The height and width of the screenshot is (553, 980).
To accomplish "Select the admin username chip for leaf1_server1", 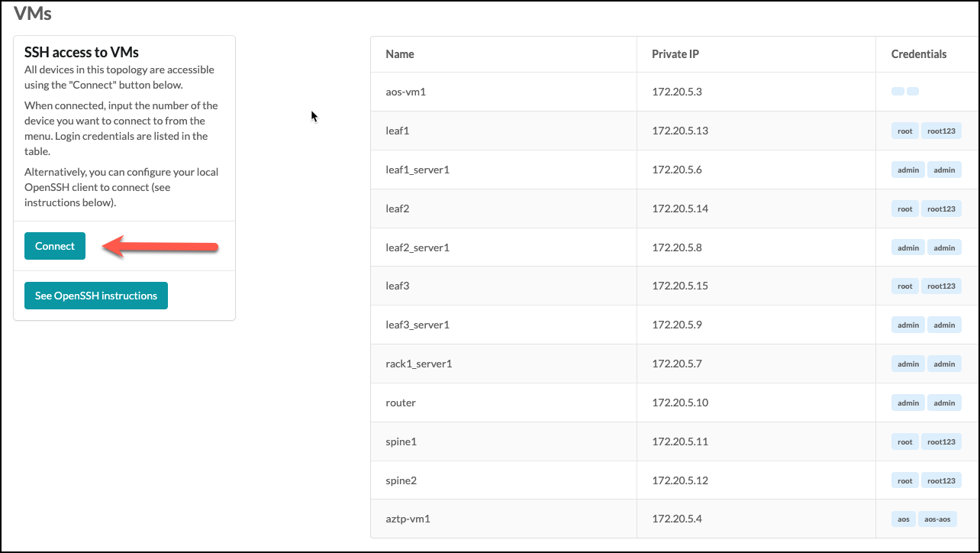I will pos(907,170).
